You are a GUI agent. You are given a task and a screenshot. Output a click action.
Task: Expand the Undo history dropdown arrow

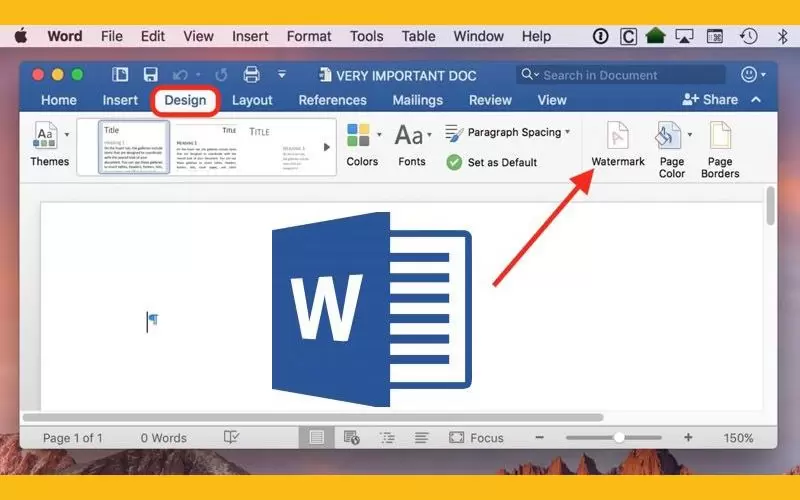point(198,76)
